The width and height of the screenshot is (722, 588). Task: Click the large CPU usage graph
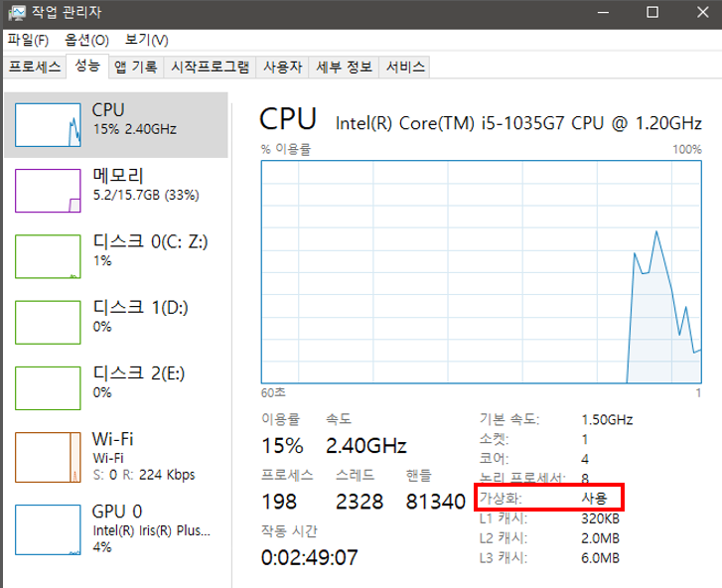tap(482, 272)
